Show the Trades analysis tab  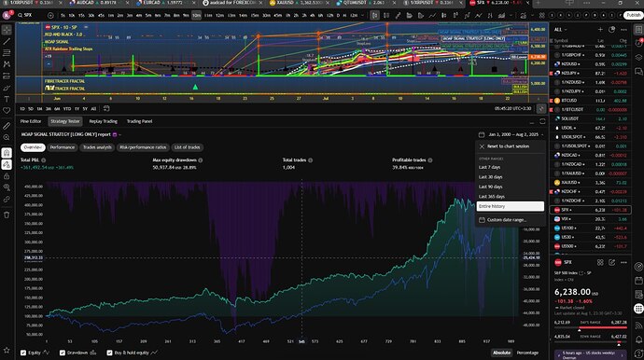pos(97,147)
